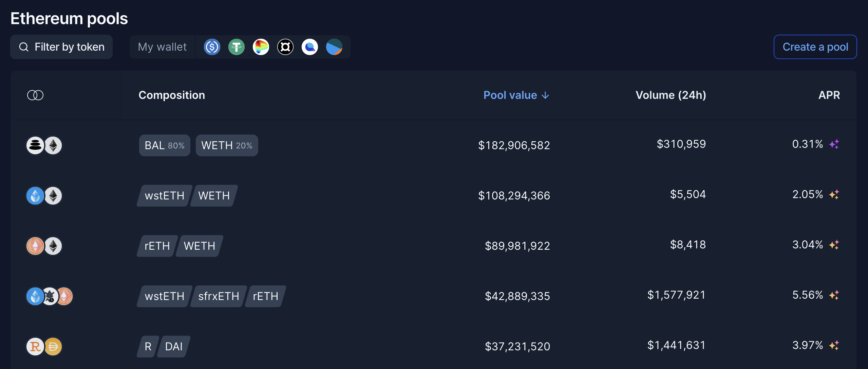Image resolution: width=868 pixels, height=369 pixels.
Task: Click the Create a pool button
Action: [x=815, y=47]
